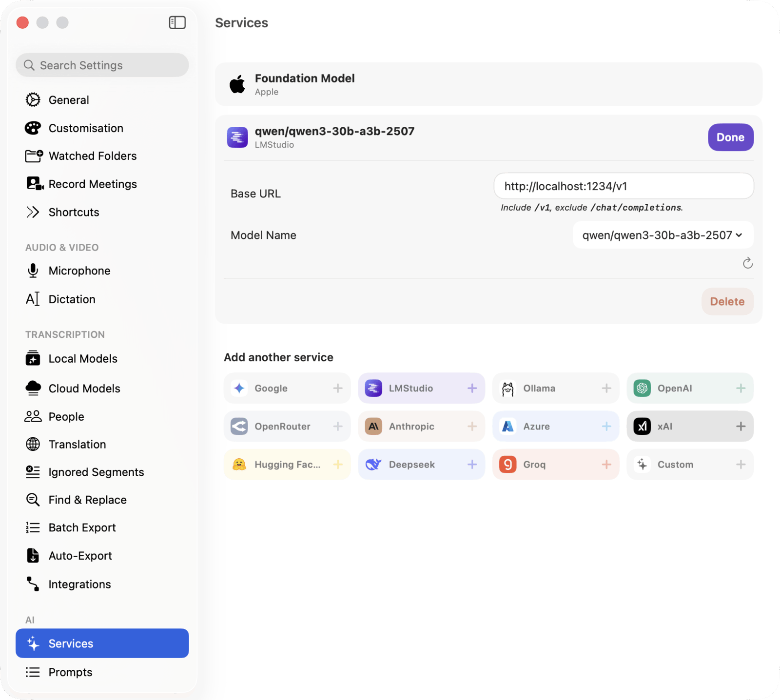Click the Base URL text field
The height and width of the screenshot is (700, 780).
click(x=623, y=186)
